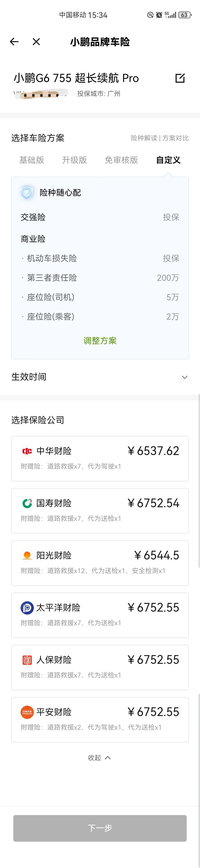
Task: Switch to the 基础版 plan tab
Action: [32, 160]
